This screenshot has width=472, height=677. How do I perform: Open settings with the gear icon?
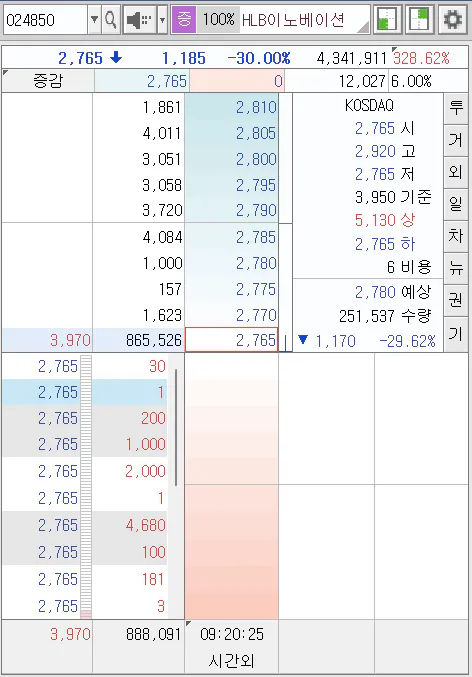pyautogui.click(x=453, y=19)
